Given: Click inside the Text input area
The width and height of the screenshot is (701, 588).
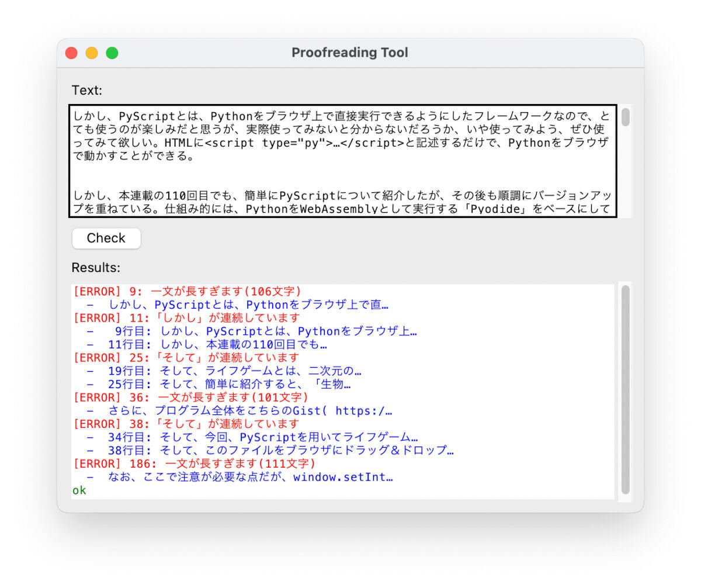Looking at the screenshot, I should pyautogui.click(x=343, y=161).
